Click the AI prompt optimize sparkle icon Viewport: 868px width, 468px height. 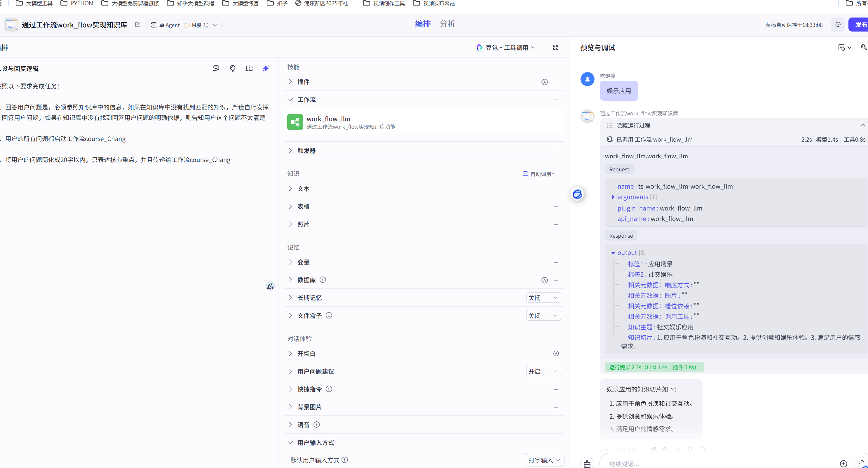[266, 68]
